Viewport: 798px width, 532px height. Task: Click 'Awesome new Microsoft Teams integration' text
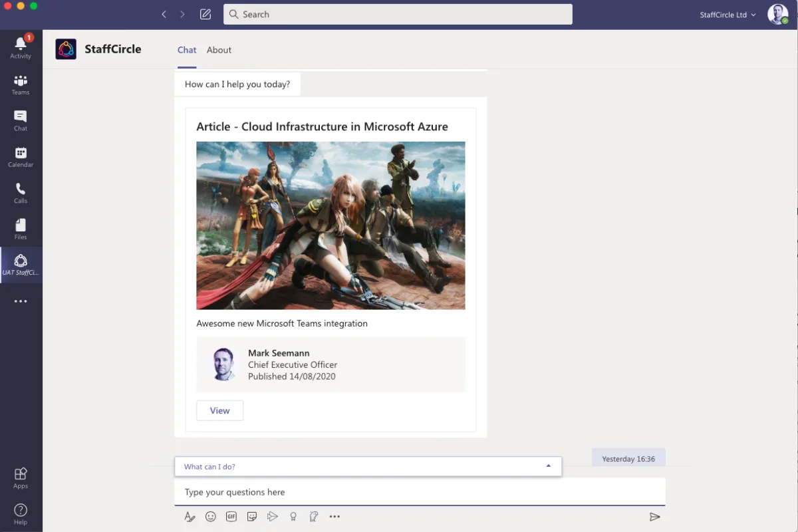[x=282, y=323]
